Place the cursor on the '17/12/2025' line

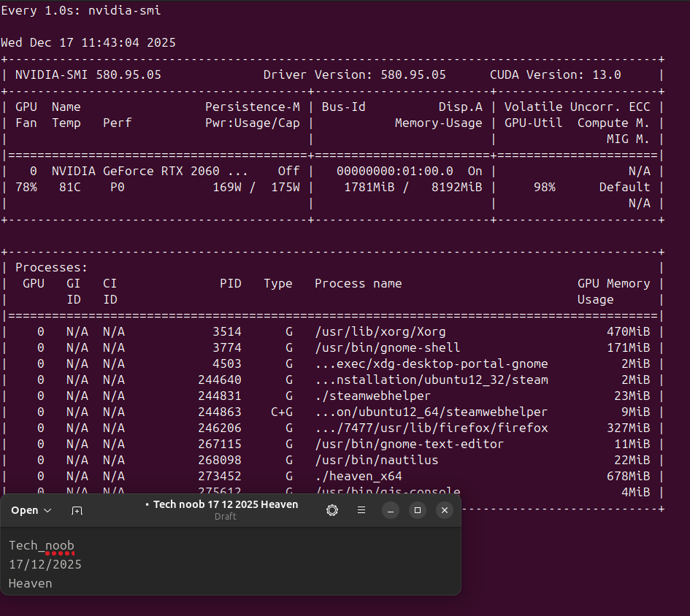click(x=45, y=564)
